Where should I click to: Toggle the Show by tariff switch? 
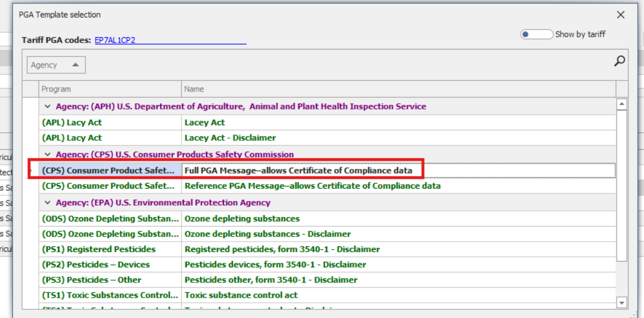[x=536, y=34]
